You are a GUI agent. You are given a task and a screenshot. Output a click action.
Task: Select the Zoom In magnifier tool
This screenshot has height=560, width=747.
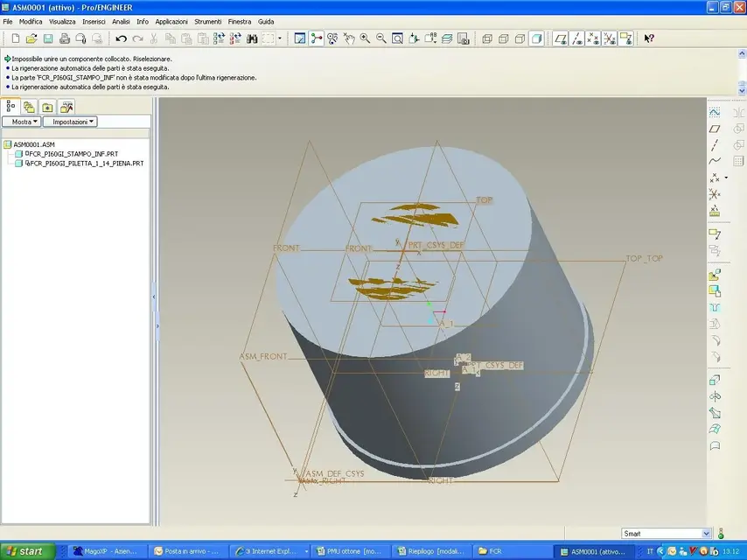(x=366, y=38)
